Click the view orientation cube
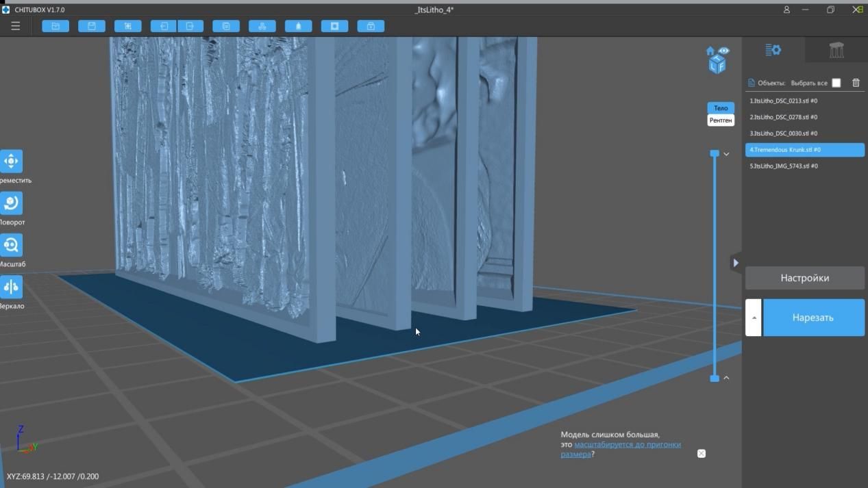 point(717,64)
